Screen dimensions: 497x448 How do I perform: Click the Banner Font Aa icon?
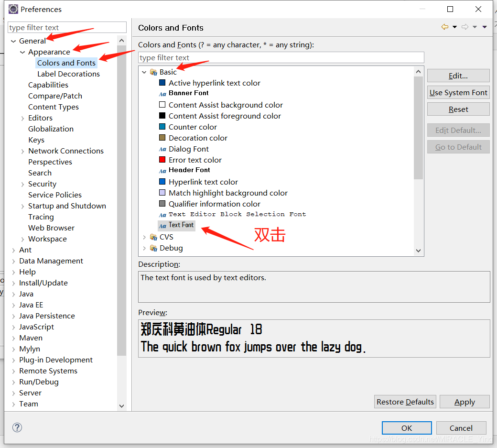click(x=162, y=94)
